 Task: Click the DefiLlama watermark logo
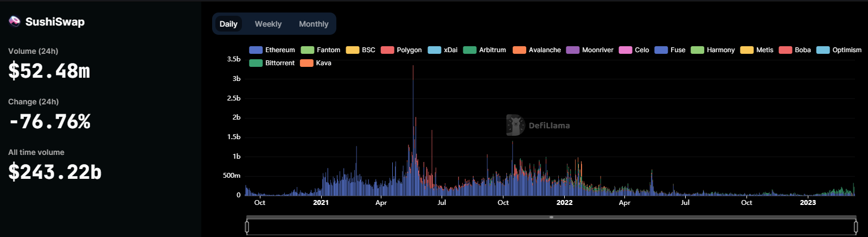pos(515,125)
